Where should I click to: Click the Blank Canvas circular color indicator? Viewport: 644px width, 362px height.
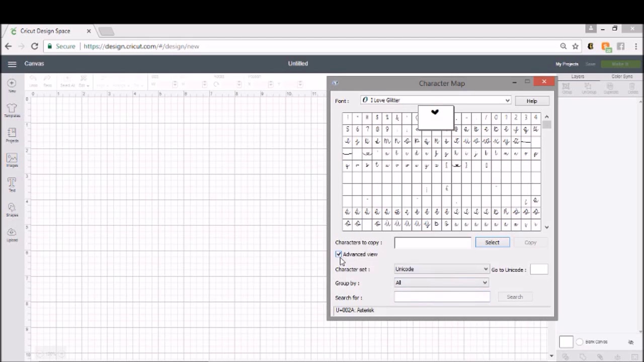580,342
